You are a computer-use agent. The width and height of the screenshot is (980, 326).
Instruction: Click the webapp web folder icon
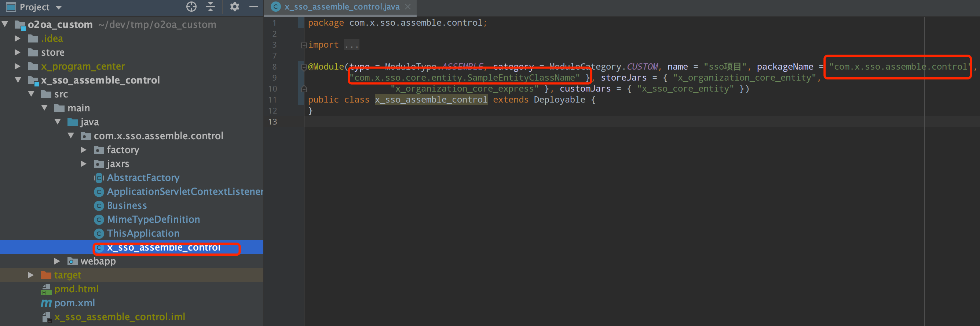[72, 262]
